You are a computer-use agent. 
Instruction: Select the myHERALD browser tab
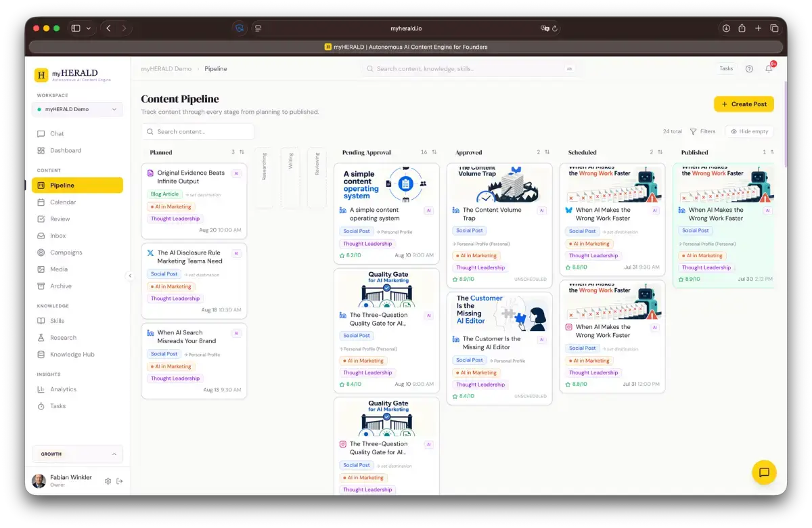pos(406,47)
